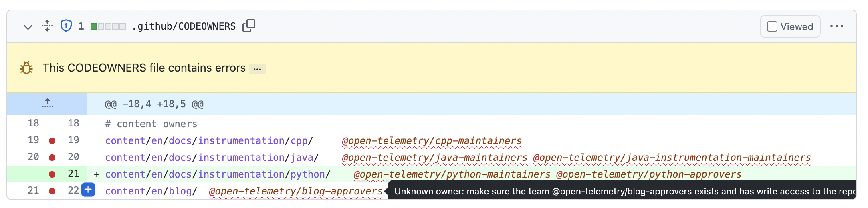Click the red error dot on added line 21

pyautogui.click(x=52, y=174)
